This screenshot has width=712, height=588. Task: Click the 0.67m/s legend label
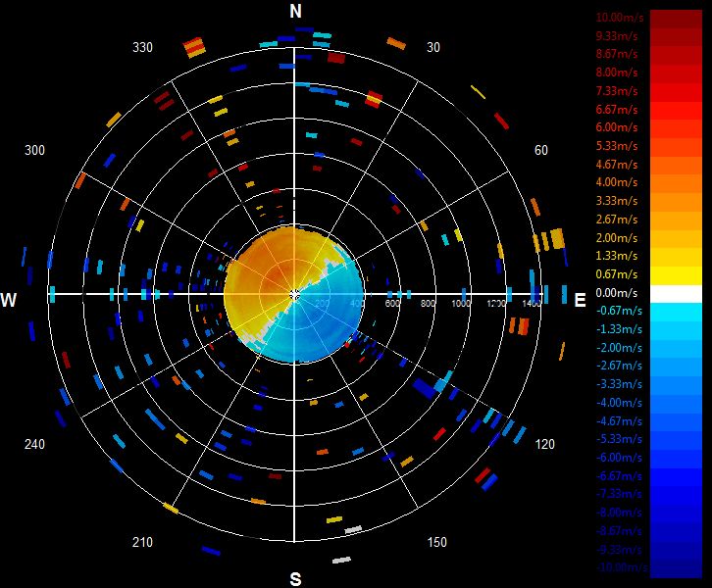[617, 274]
